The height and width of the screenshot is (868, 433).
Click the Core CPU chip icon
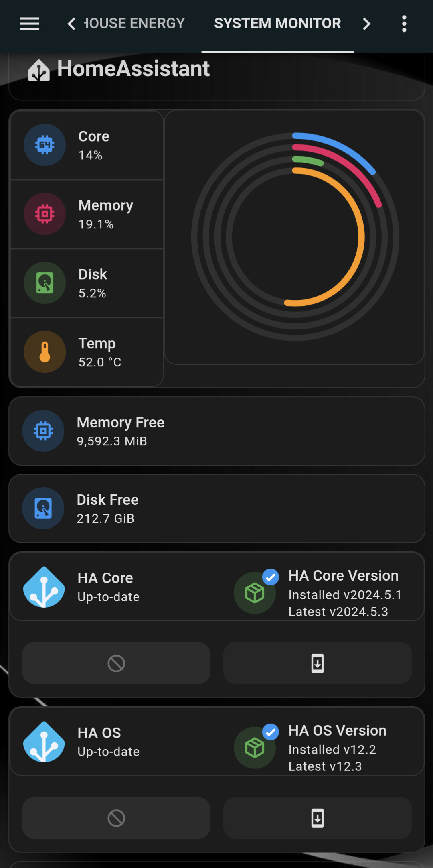pos(45,145)
